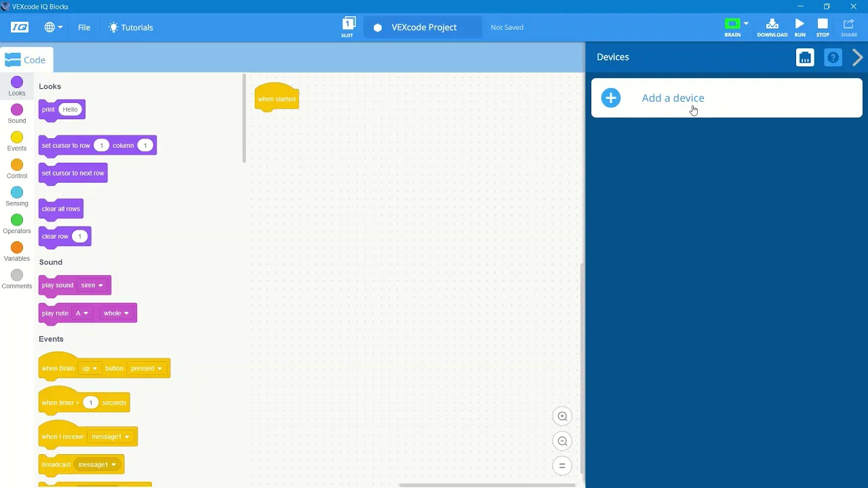Click the VEXcode Project name
868x488 pixels.
(x=424, y=27)
